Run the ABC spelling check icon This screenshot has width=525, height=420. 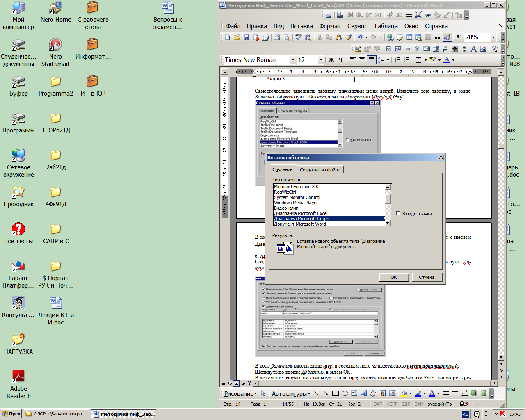(x=298, y=37)
